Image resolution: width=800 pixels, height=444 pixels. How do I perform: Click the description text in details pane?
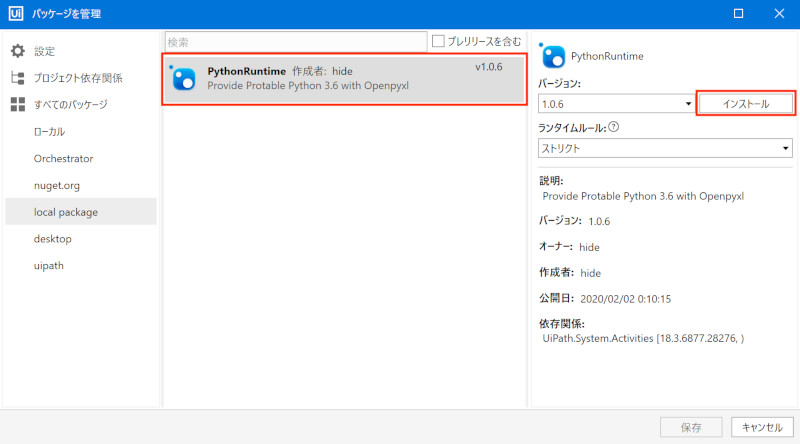point(643,196)
